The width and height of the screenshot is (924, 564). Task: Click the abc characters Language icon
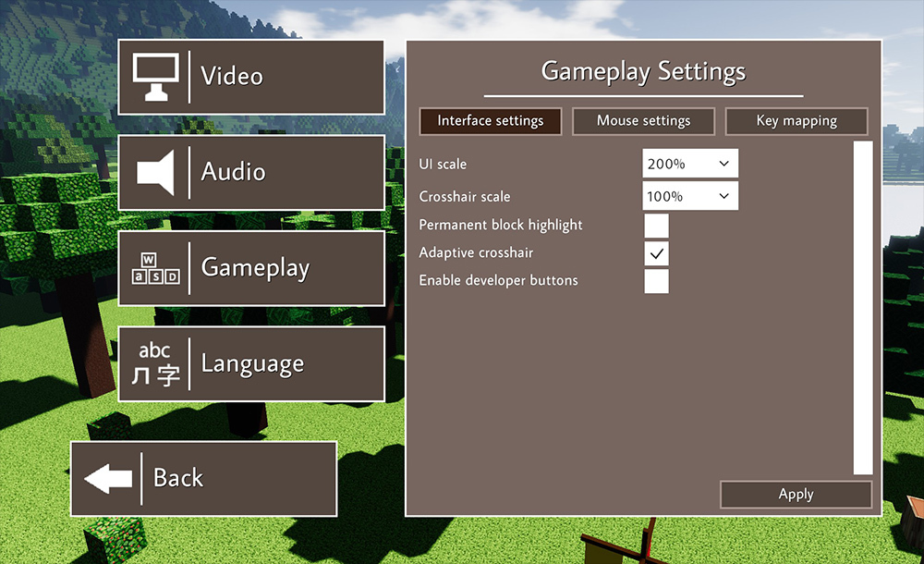click(x=154, y=364)
